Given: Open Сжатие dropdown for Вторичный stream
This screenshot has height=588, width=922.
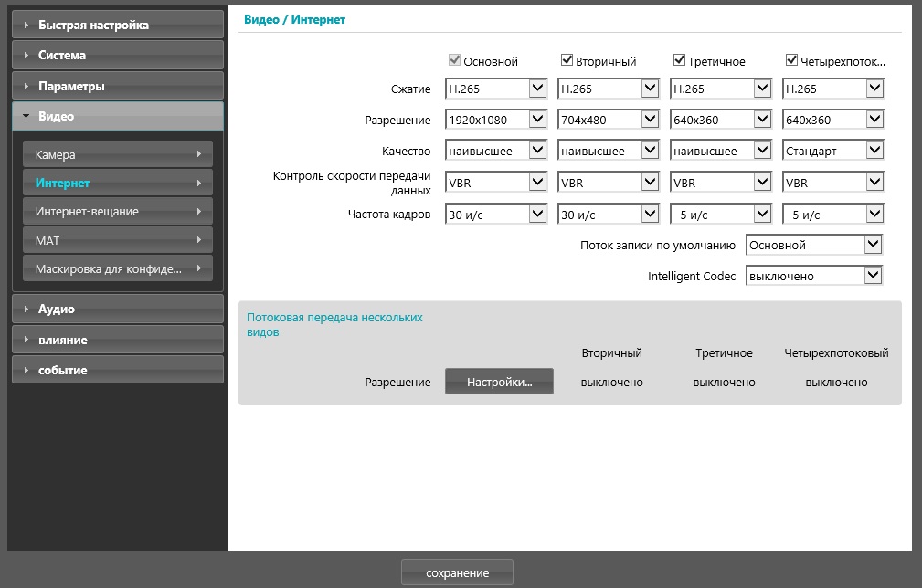Looking at the screenshot, I should pyautogui.click(x=609, y=89).
